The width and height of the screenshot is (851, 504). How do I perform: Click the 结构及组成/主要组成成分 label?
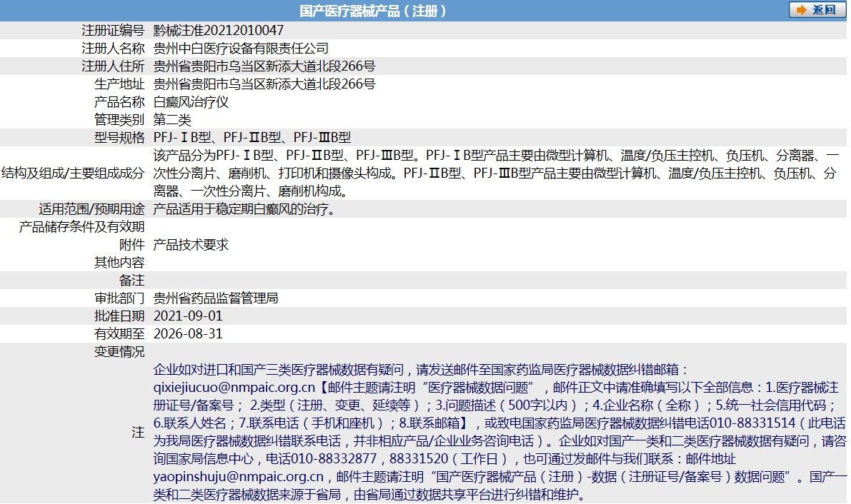[73, 173]
